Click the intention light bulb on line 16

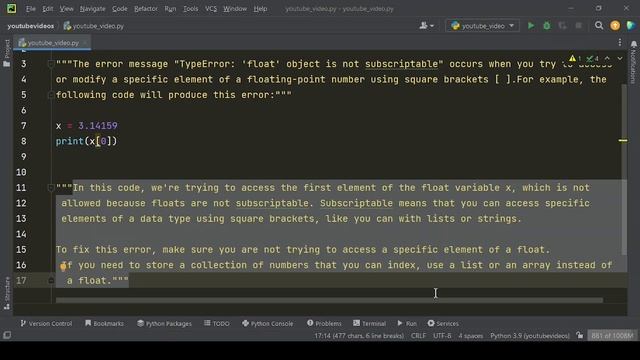(63, 267)
